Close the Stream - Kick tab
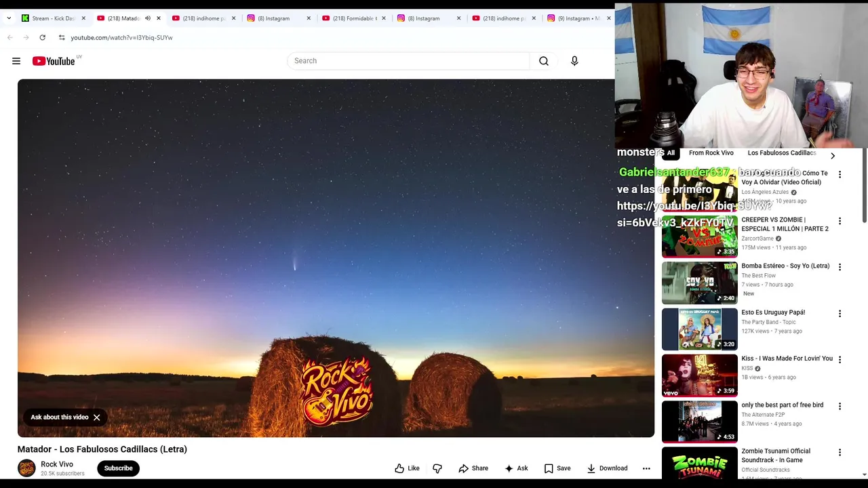 (x=83, y=18)
